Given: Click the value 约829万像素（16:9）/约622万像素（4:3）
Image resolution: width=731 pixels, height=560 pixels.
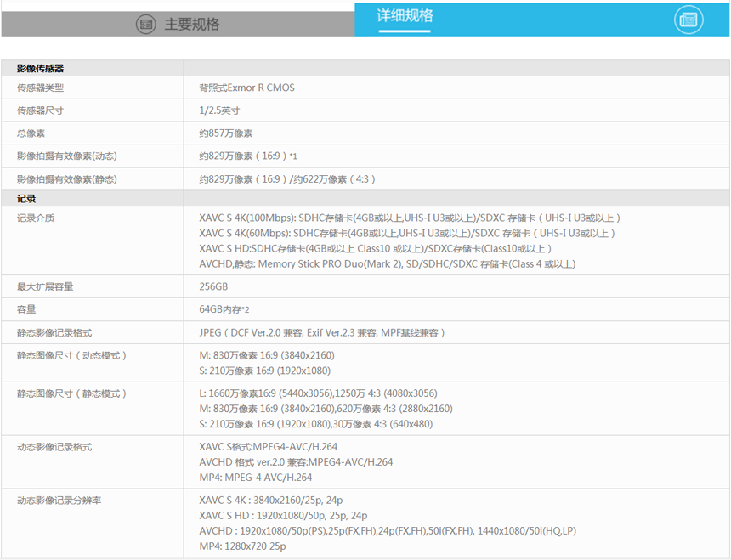Looking at the screenshot, I should [287, 179].
